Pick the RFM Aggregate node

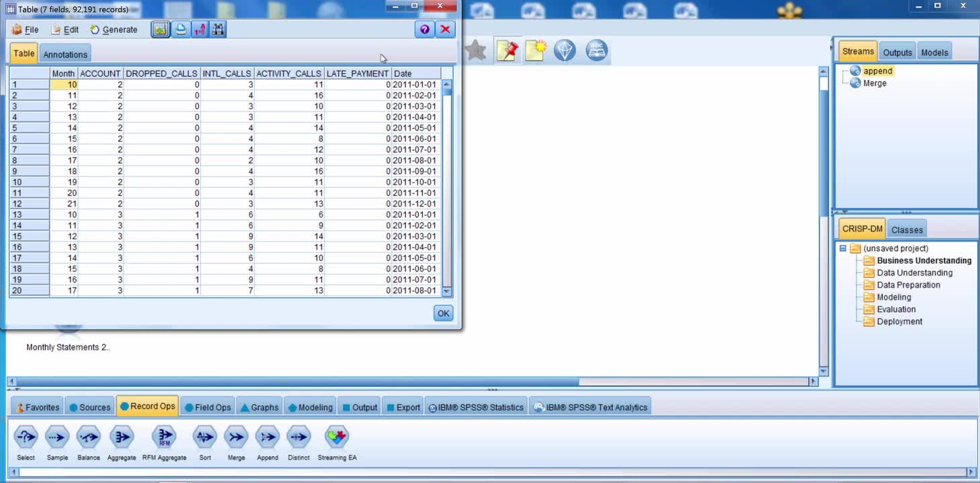pyautogui.click(x=164, y=437)
